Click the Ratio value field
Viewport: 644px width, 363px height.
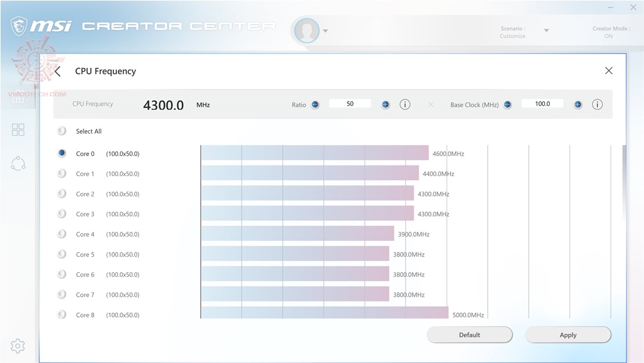point(350,104)
